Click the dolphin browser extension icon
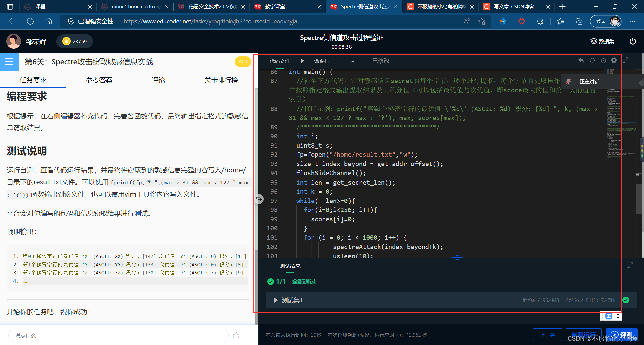This screenshot has width=644, height=345. click(x=502, y=21)
